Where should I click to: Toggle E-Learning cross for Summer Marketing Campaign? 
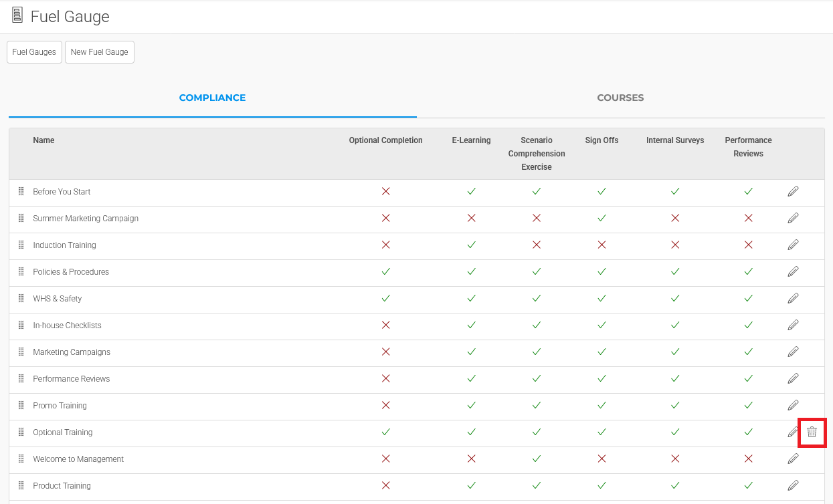[471, 219]
